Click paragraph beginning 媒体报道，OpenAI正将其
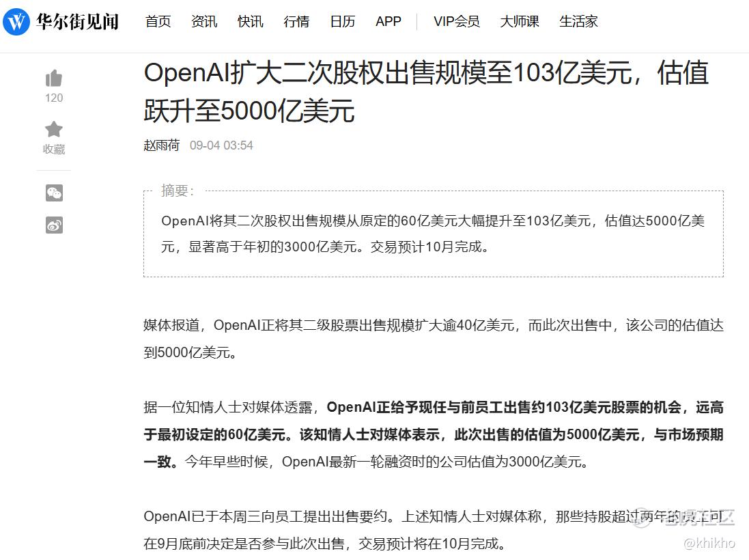 [x=434, y=339]
